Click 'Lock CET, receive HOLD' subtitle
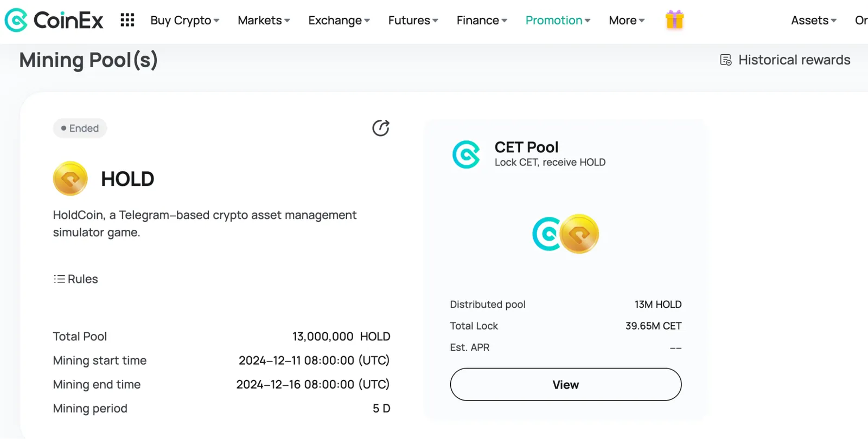Image resolution: width=868 pixels, height=439 pixels. click(550, 162)
